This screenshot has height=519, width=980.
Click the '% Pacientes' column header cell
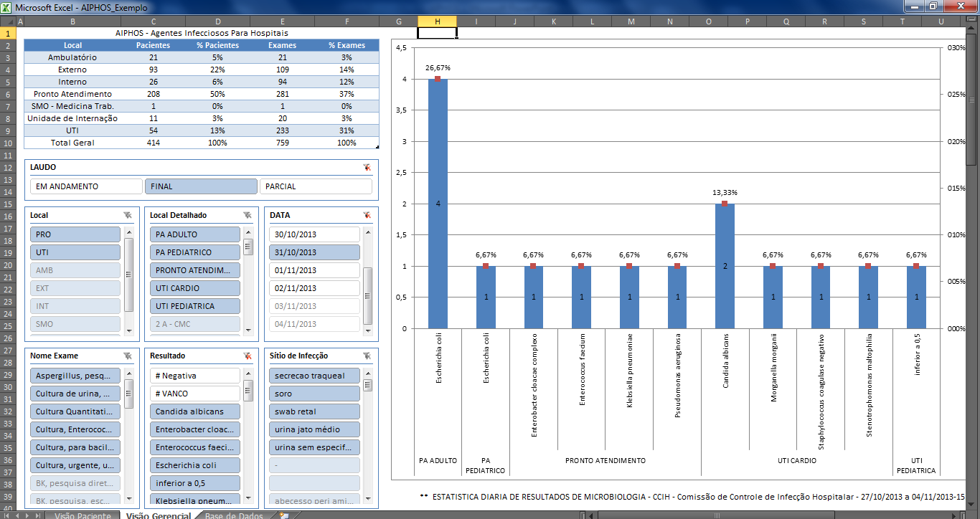tap(217, 45)
